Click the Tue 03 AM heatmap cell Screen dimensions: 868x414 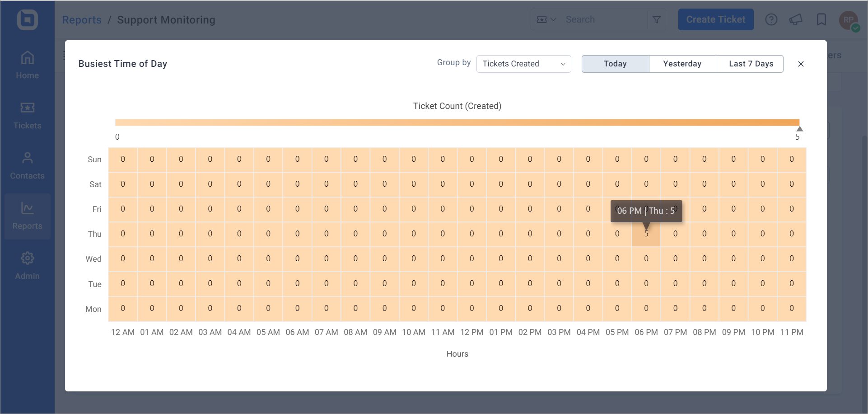(210, 283)
